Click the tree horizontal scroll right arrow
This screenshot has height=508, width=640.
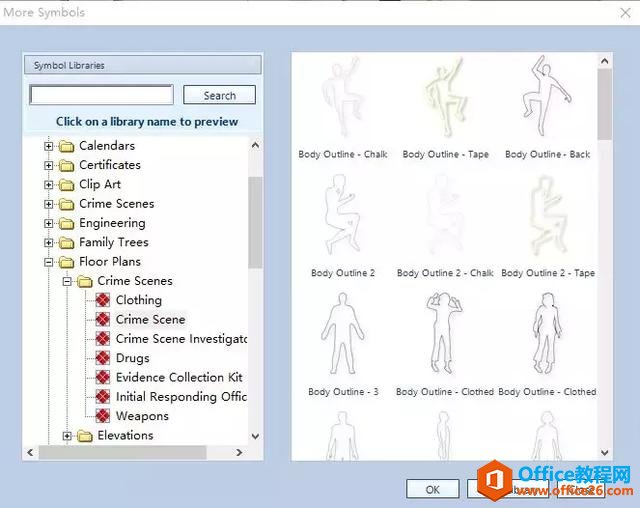[240, 452]
